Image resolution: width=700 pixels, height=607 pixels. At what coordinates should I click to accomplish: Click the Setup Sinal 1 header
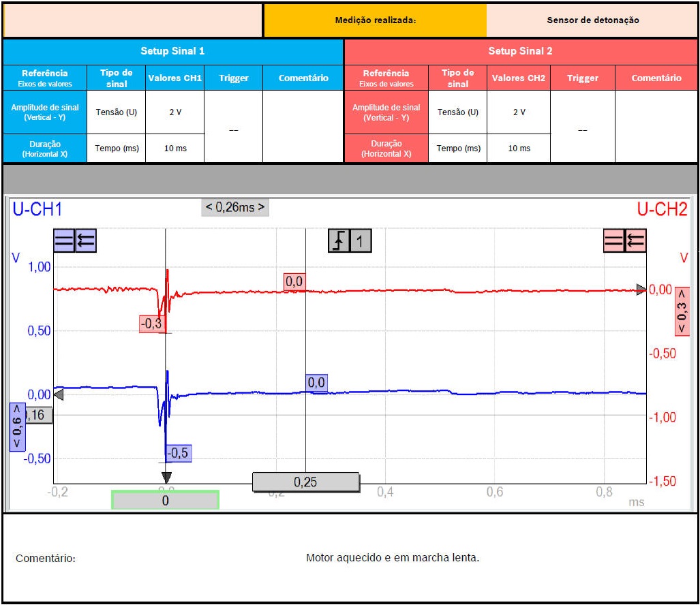[172, 51]
